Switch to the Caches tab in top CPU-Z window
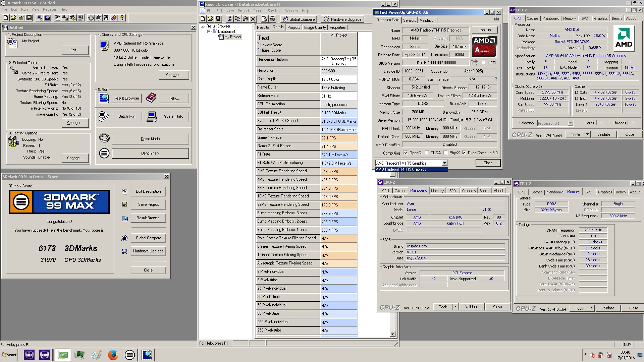 click(x=532, y=18)
